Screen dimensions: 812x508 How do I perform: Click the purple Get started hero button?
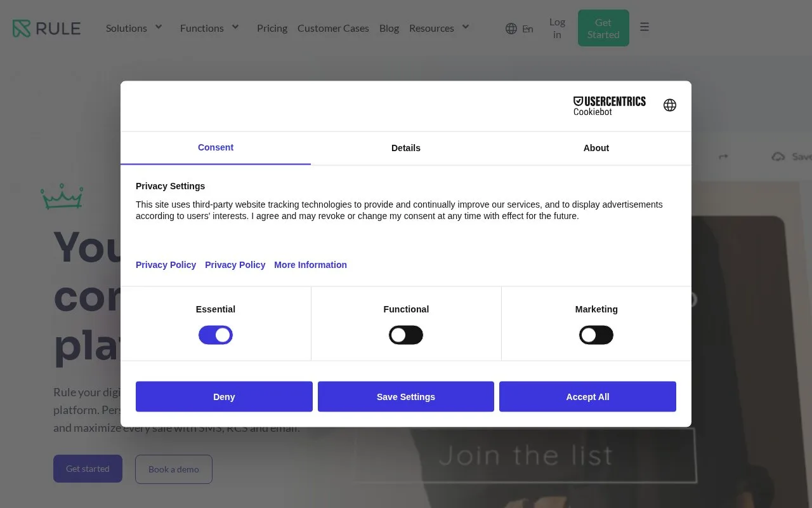tap(88, 469)
